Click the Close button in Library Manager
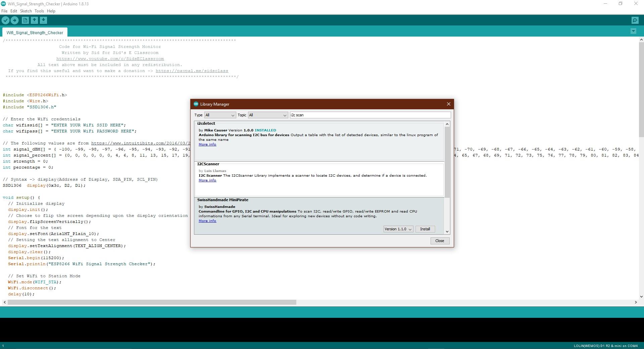644x349 pixels. (440, 241)
